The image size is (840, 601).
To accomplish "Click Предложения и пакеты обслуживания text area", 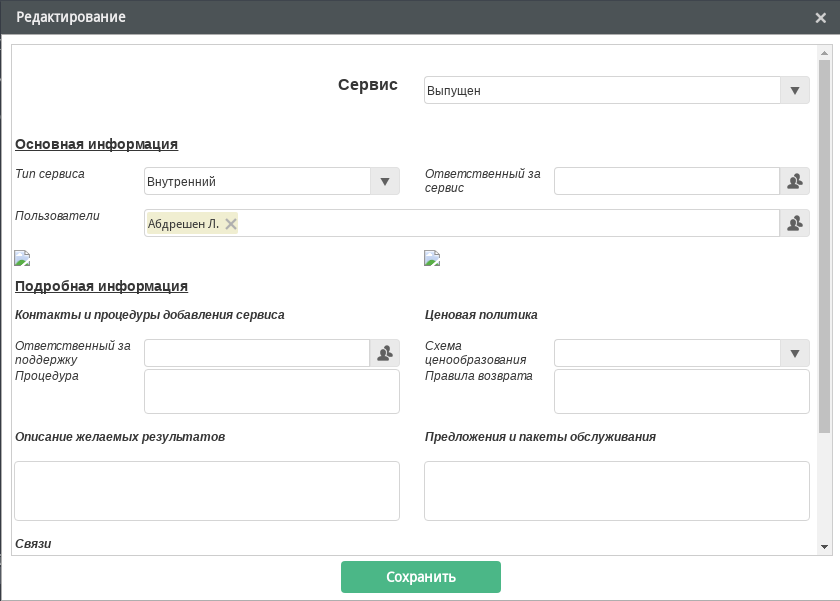I will [617, 491].
